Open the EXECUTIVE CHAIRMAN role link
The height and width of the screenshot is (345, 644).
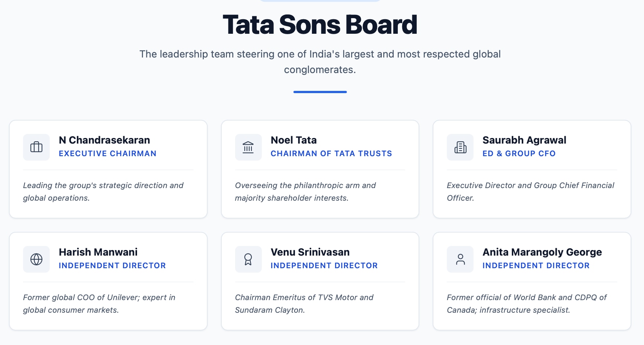[107, 153]
